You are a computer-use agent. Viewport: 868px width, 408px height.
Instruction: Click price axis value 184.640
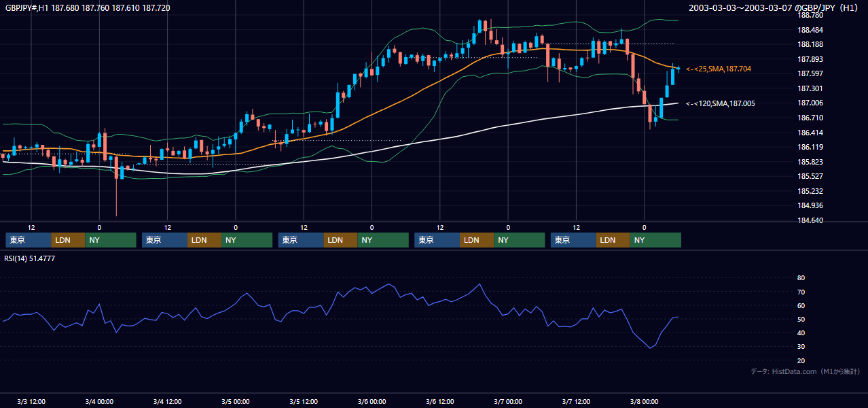(x=810, y=220)
